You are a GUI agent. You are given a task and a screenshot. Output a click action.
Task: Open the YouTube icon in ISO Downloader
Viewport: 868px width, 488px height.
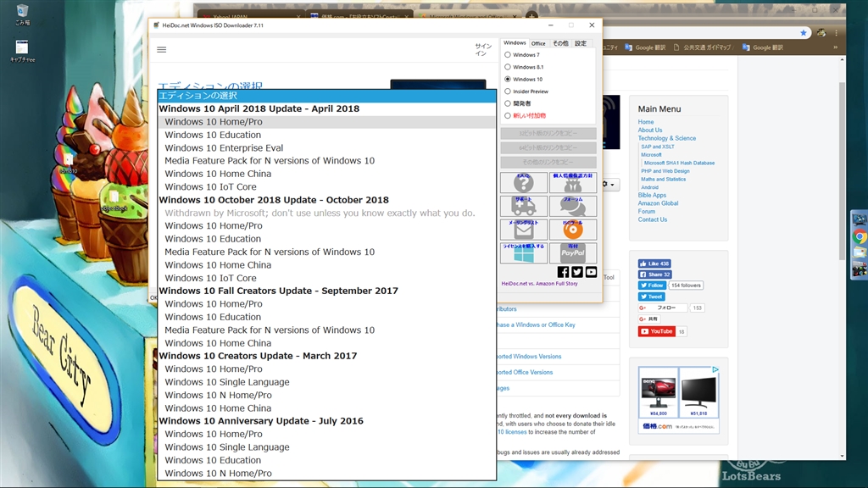coord(591,272)
